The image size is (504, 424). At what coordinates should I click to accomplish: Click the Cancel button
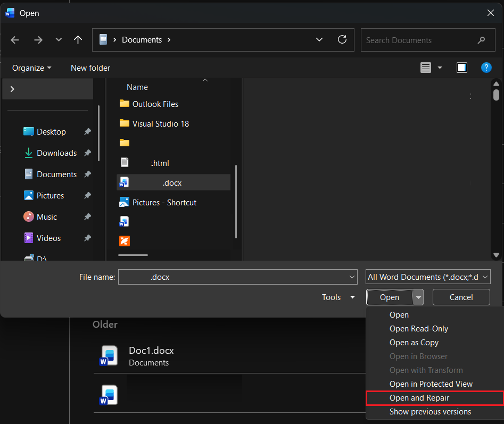461,297
